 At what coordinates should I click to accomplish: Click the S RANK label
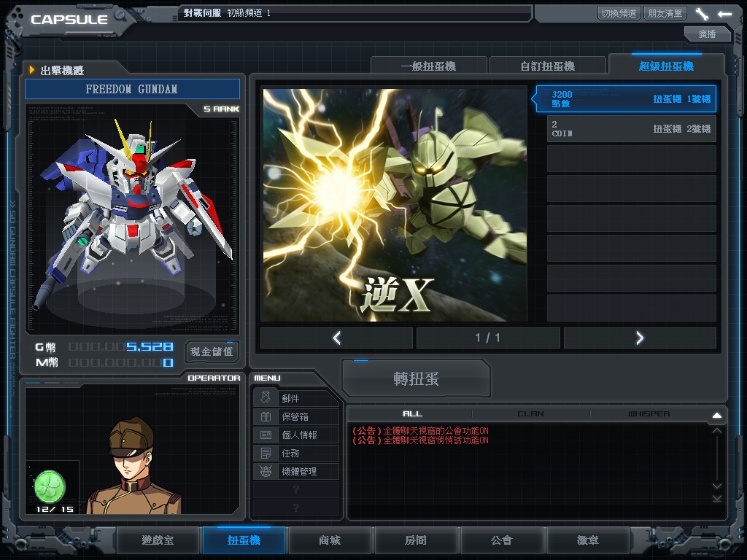(x=222, y=109)
